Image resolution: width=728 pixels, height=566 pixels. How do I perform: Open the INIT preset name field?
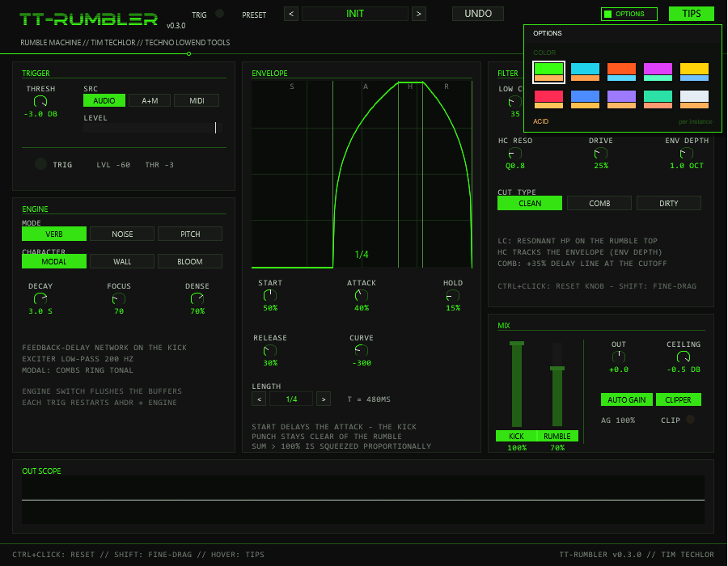coord(355,14)
